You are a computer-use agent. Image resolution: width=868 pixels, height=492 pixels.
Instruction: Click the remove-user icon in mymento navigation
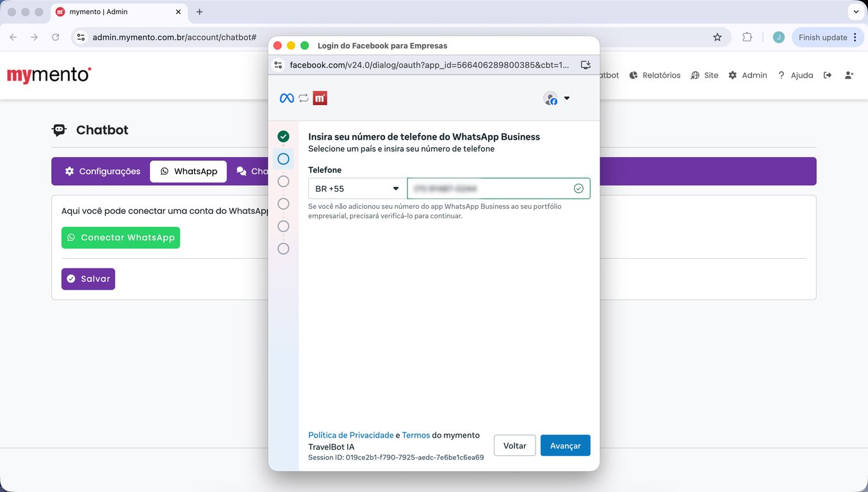tap(849, 75)
